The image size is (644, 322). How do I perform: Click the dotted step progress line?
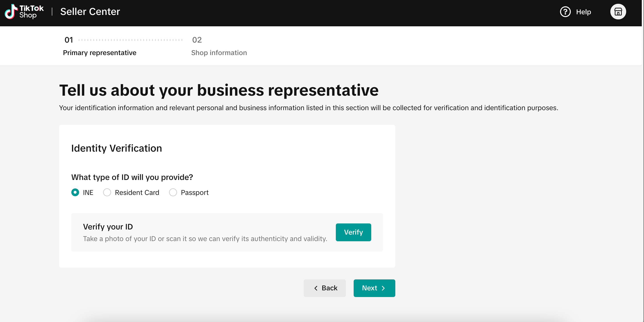[x=131, y=40]
